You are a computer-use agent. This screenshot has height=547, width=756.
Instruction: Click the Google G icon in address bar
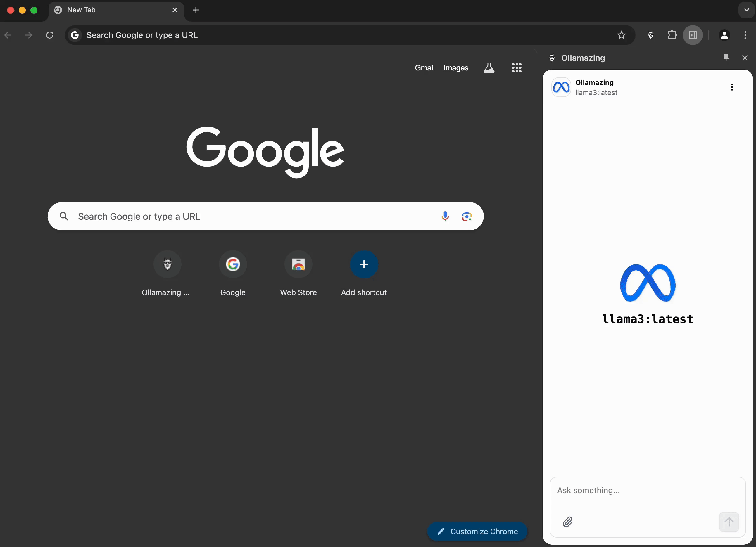pyautogui.click(x=75, y=35)
